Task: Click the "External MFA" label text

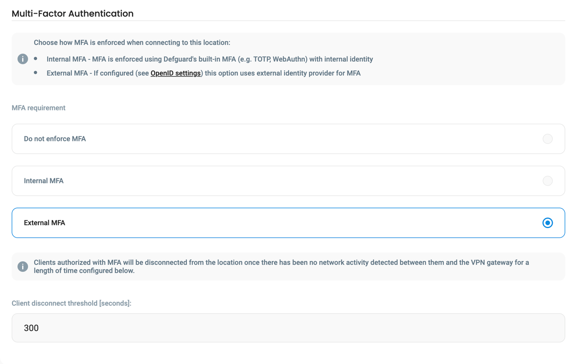Action: pos(44,222)
